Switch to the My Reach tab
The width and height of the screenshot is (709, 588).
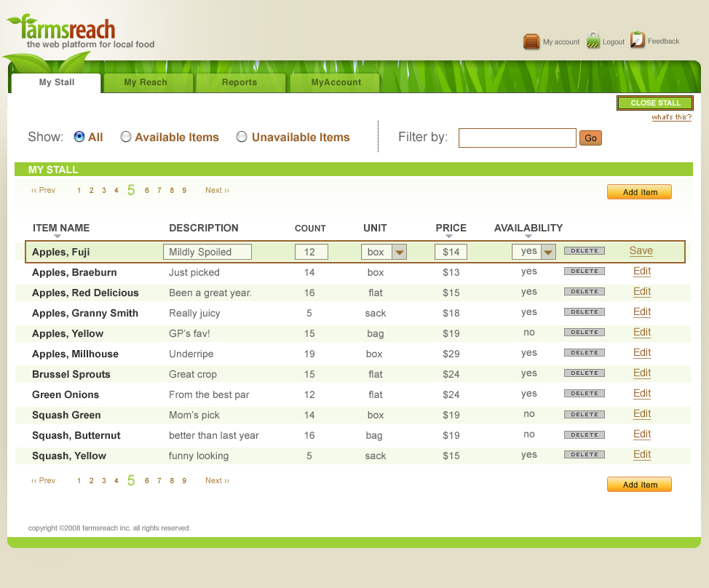click(146, 83)
